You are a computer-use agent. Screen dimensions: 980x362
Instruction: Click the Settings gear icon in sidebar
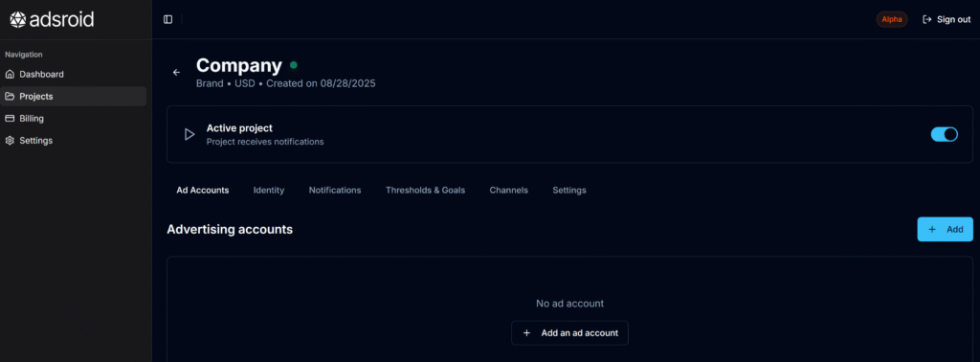click(x=10, y=141)
